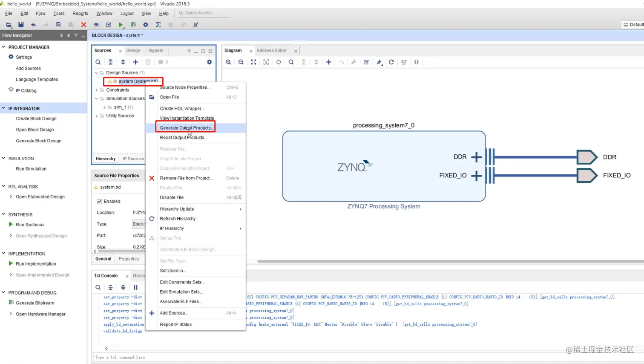Switch to the Address Editor tab
644x364 pixels.
point(272,50)
